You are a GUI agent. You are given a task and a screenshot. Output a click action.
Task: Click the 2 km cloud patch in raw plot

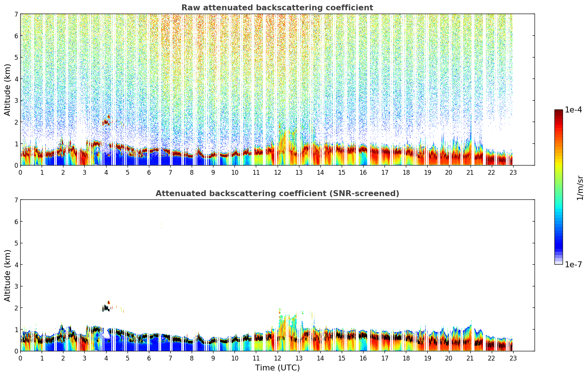coord(107,121)
